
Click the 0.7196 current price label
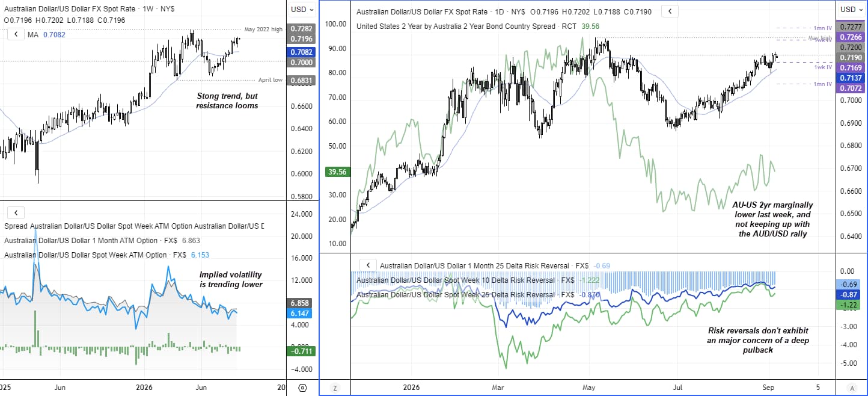click(301, 39)
